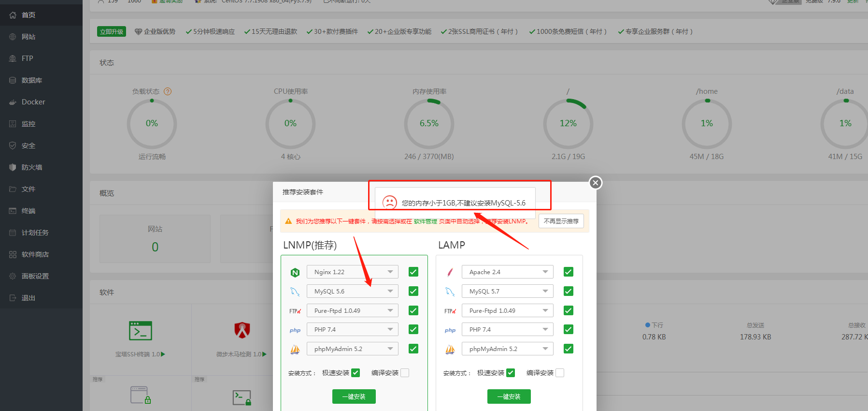This screenshot has height=411, width=868.
Task: Open the Nginx 1.22 version dropdown
Action: pyautogui.click(x=353, y=272)
